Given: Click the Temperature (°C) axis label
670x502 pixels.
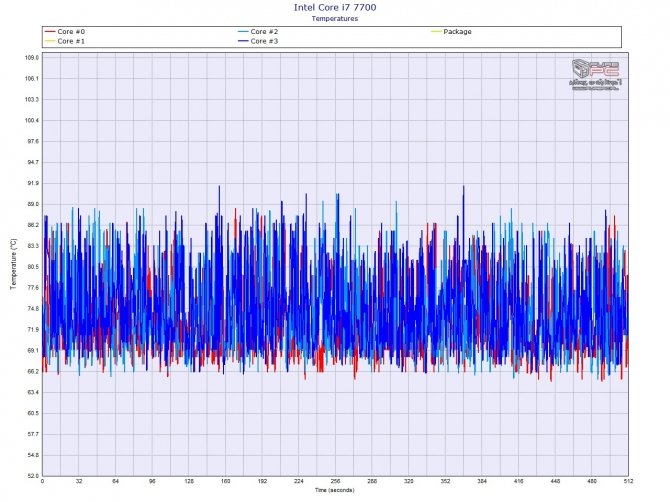Looking at the screenshot, I should pyautogui.click(x=14, y=264).
